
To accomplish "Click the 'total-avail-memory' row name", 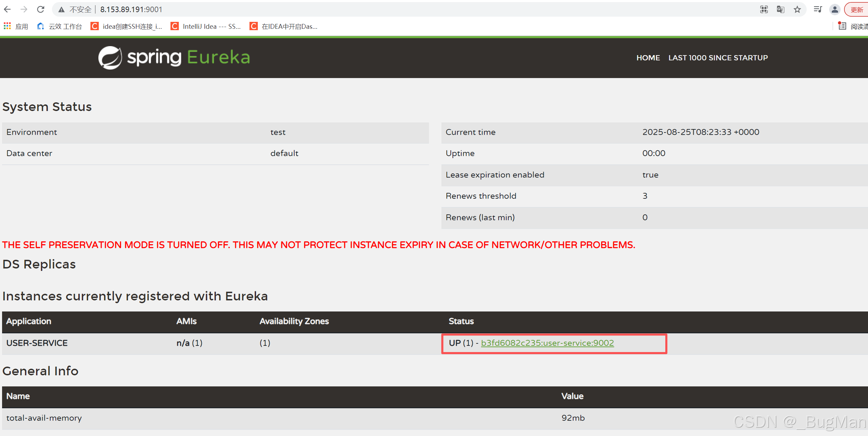I will (44, 418).
